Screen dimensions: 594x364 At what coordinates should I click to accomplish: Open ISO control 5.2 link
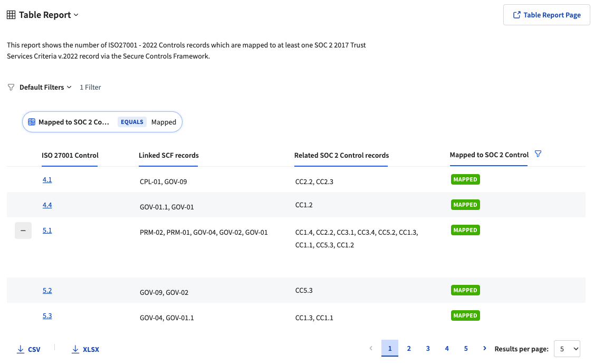[47, 291]
